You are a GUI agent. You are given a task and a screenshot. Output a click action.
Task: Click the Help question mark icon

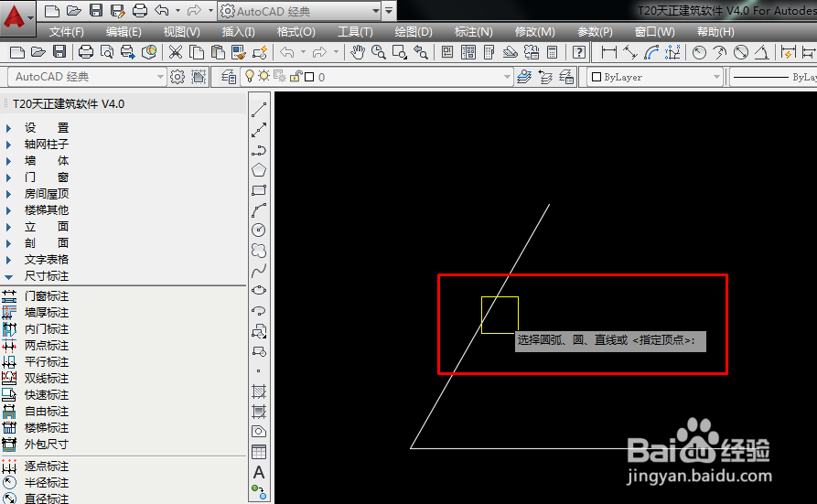579,52
